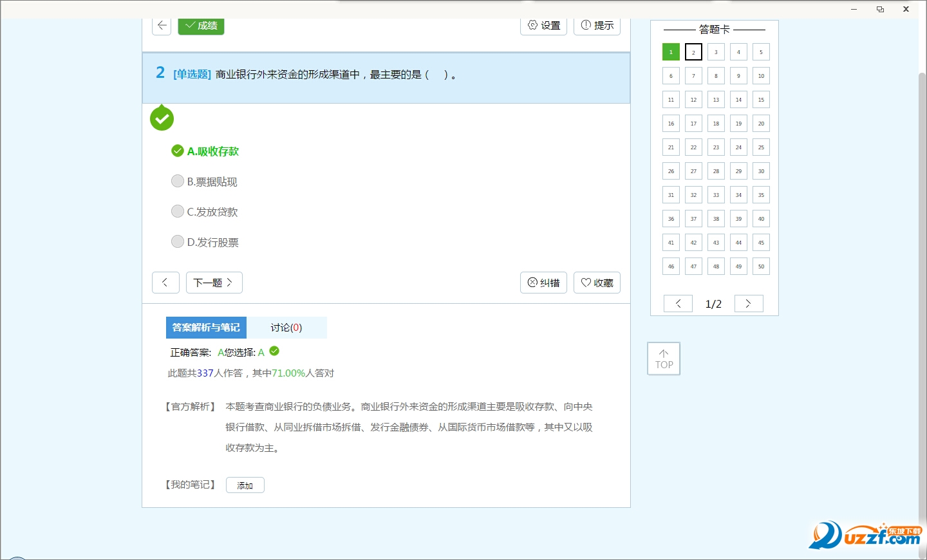Open question 11 in answer card
927x560 pixels.
pos(671,100)
